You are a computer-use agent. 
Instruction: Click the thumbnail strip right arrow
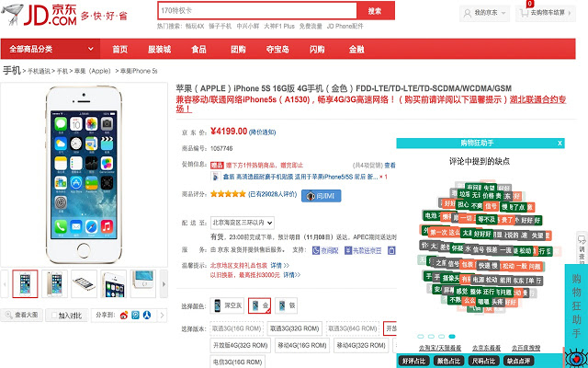point(164,284)
